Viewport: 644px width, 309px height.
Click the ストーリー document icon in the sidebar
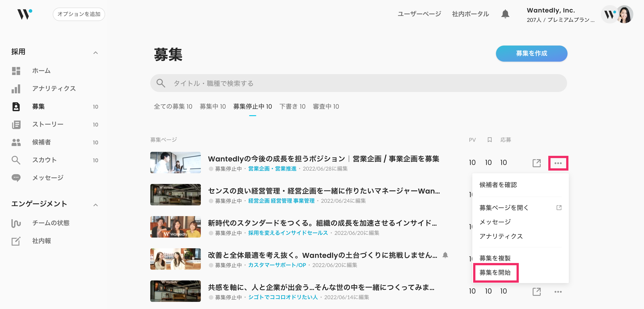[16, 125]
